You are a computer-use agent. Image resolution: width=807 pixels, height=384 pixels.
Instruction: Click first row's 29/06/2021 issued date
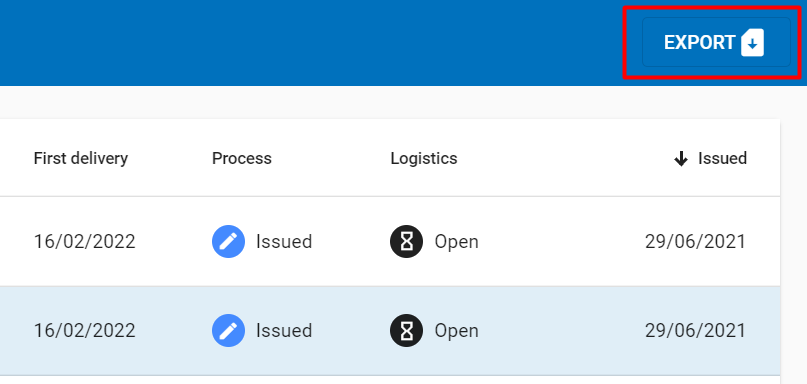point(695,241)
